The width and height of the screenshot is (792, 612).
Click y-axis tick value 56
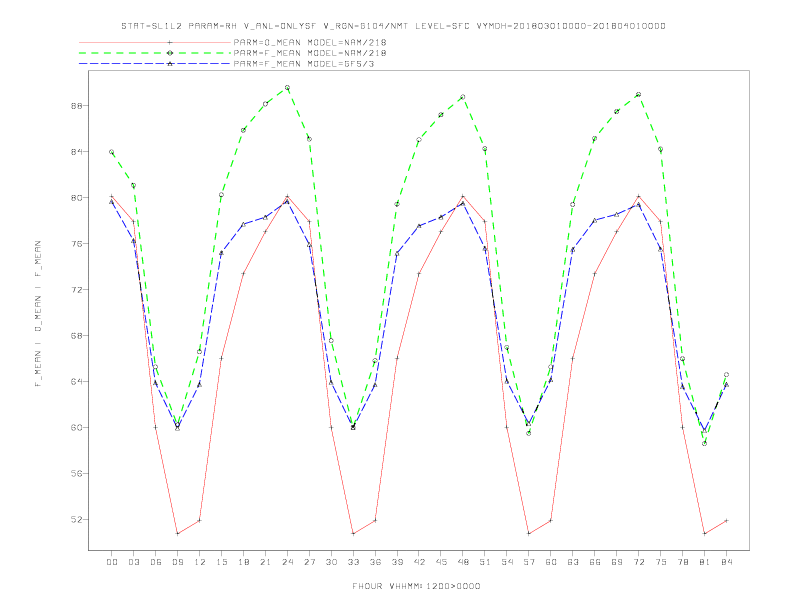point(76,473)
